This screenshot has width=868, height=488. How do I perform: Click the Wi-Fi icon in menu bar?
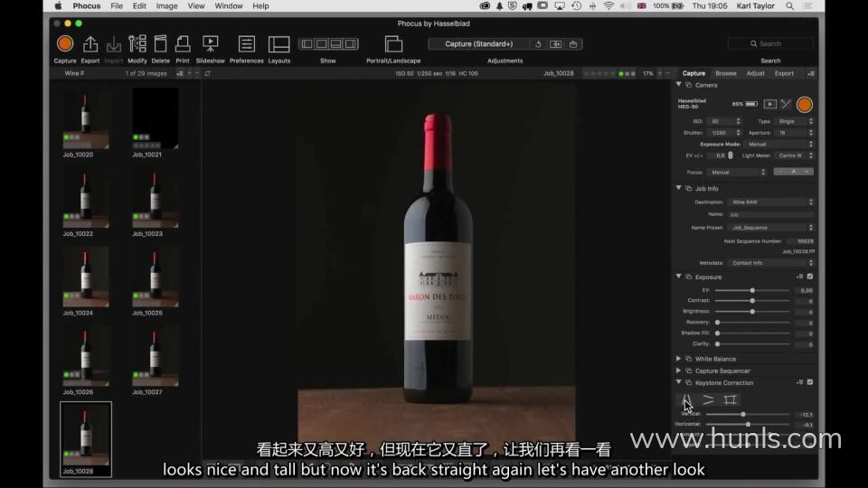click(609, 6)
